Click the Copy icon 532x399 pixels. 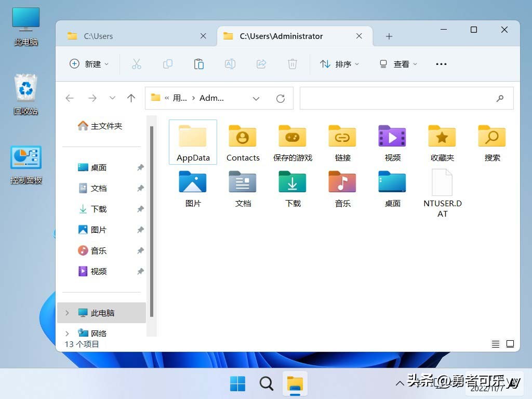(167, 63)
